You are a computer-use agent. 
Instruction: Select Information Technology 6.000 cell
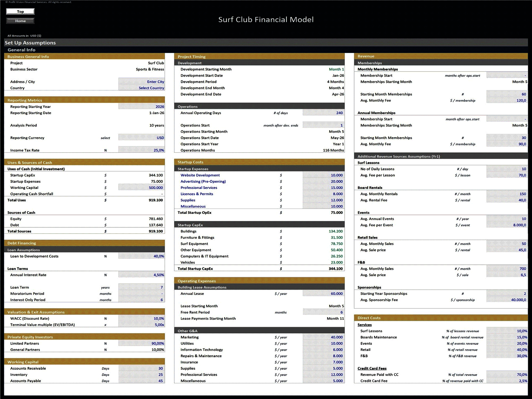[324, 350]
